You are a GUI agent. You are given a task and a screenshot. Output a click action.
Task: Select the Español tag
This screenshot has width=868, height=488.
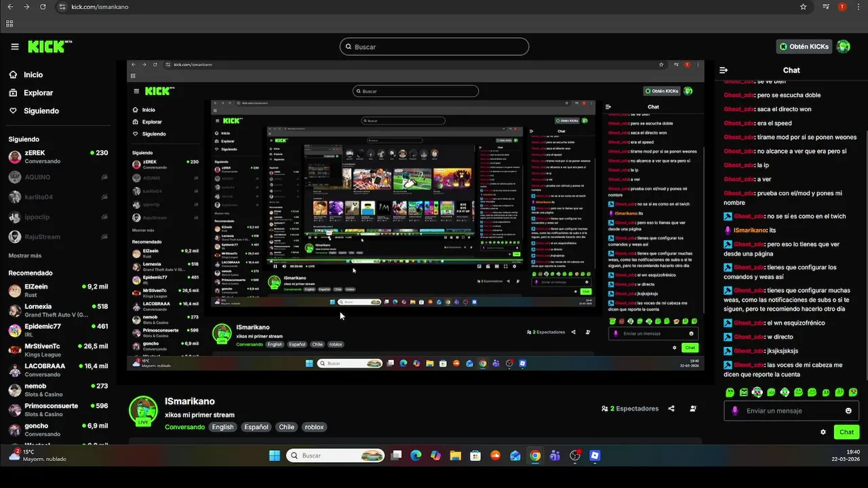coord(256,427)
